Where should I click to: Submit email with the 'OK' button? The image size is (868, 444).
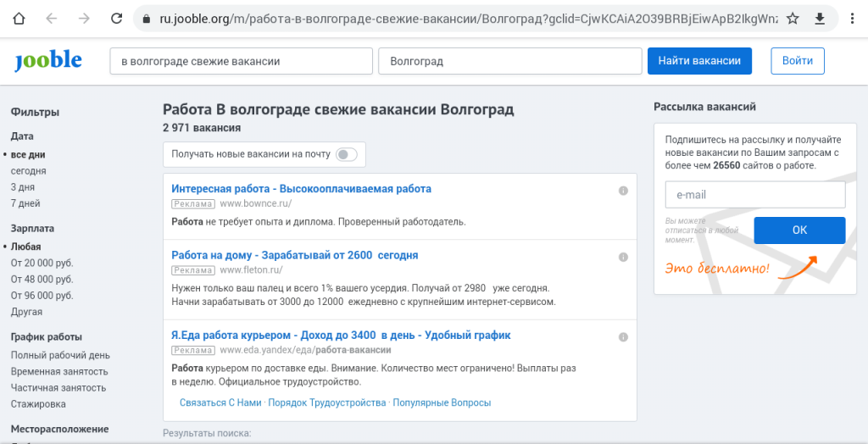(799, 230)
